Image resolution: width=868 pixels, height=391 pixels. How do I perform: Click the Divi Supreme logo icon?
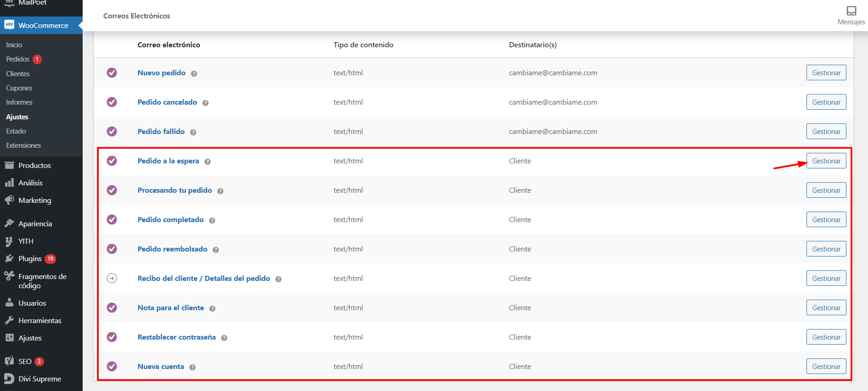click(9, 379)
